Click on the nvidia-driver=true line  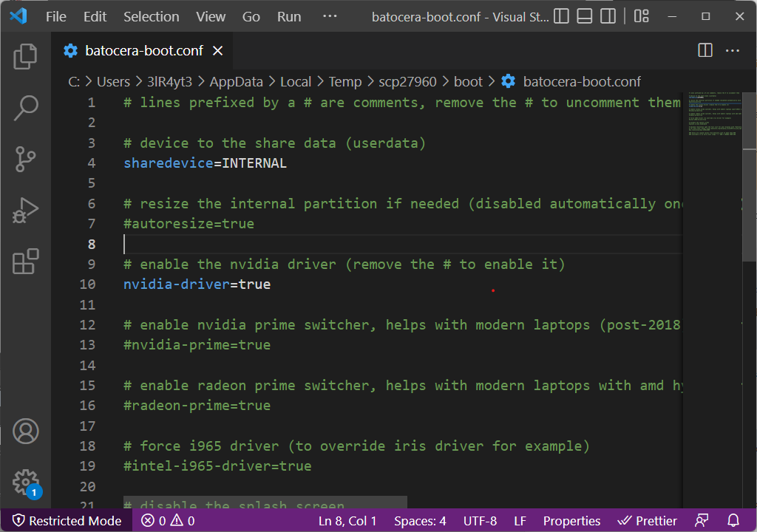point(197,284)
